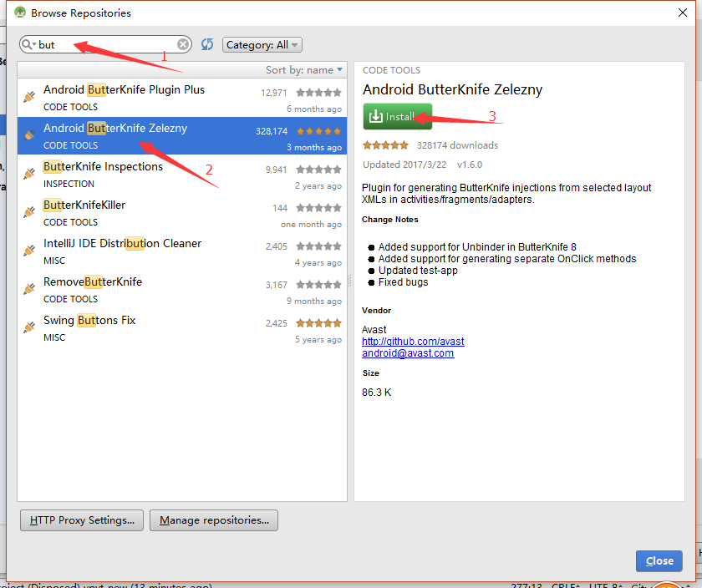Click the star rating in plugin details panel

pos(385,145)
